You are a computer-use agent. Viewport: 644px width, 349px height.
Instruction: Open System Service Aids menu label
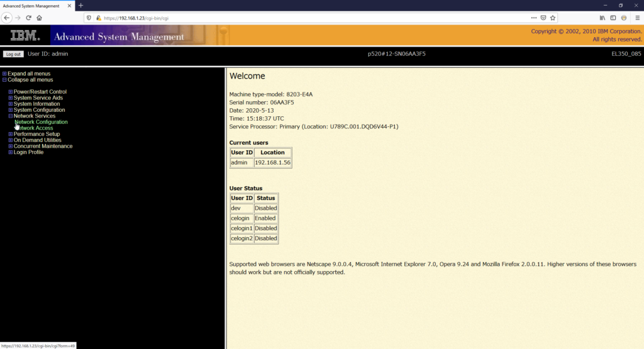coord(38,97)
